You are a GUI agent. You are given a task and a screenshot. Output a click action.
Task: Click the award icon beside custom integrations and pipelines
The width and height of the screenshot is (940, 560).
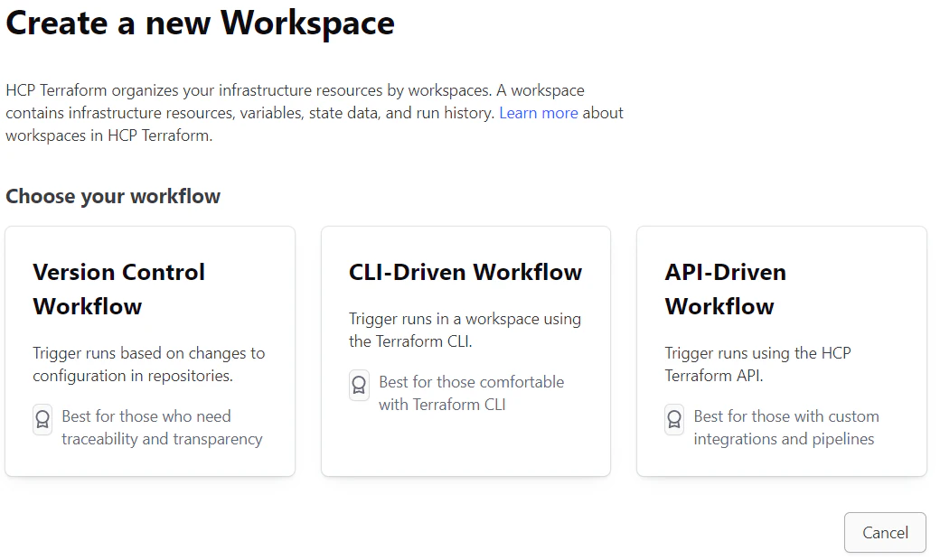674,419
